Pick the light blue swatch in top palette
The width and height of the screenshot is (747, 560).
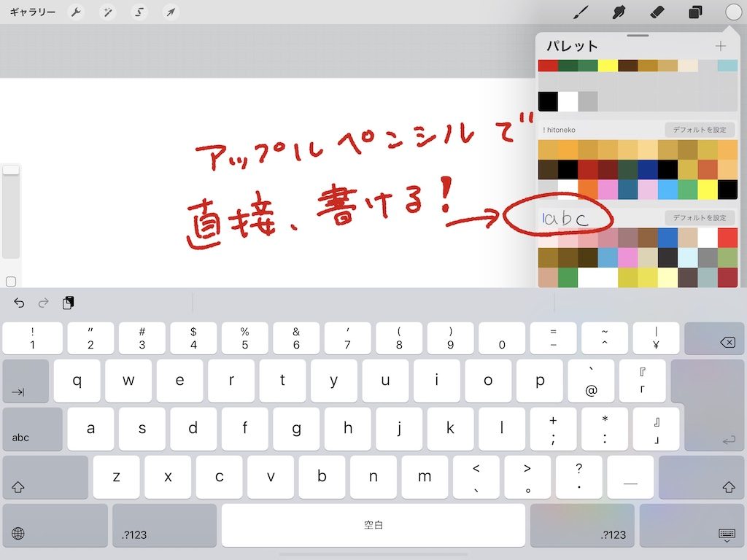tap(727, 66)
